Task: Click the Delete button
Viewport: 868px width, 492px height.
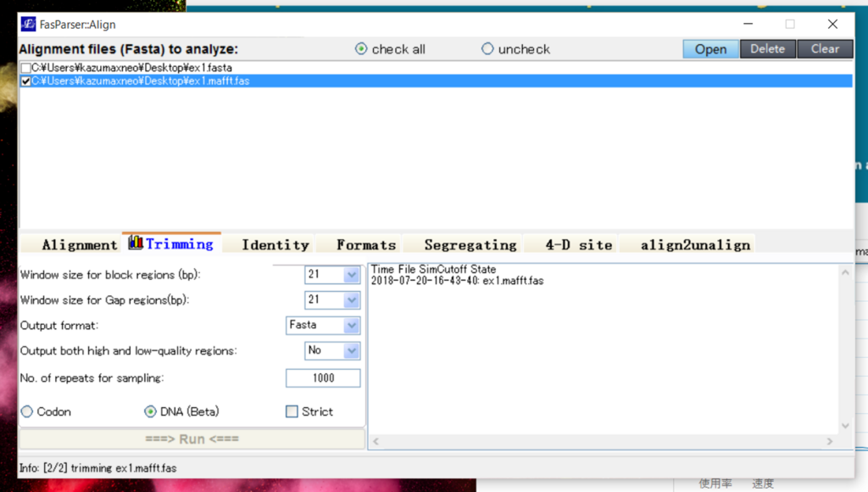Action: (768, 49)
